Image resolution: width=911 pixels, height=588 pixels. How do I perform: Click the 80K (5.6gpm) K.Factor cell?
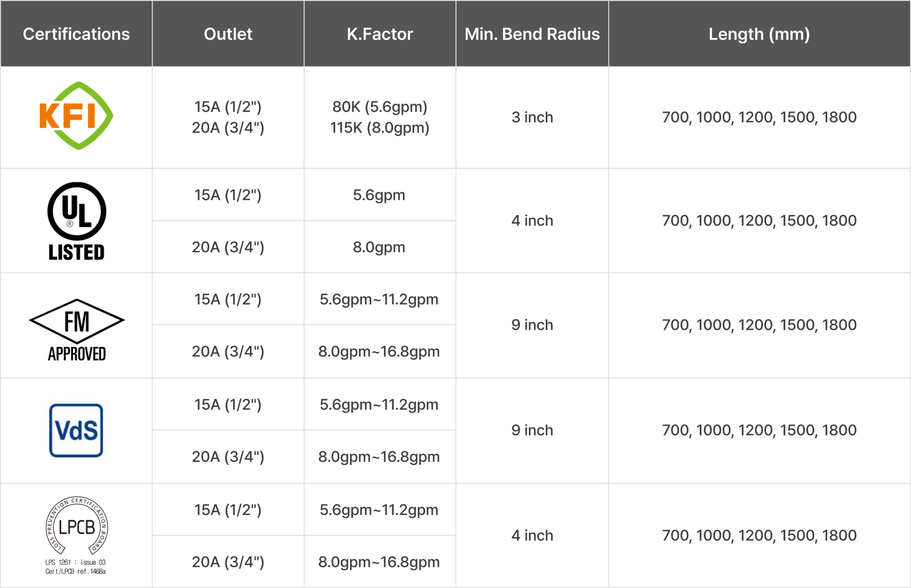[x=380, y=107]
